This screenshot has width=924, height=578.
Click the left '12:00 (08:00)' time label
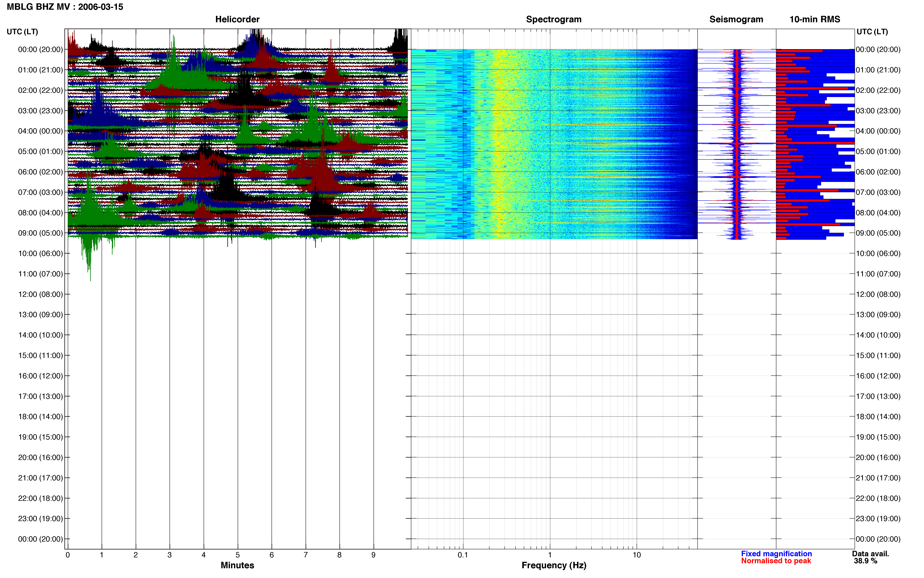41,294
